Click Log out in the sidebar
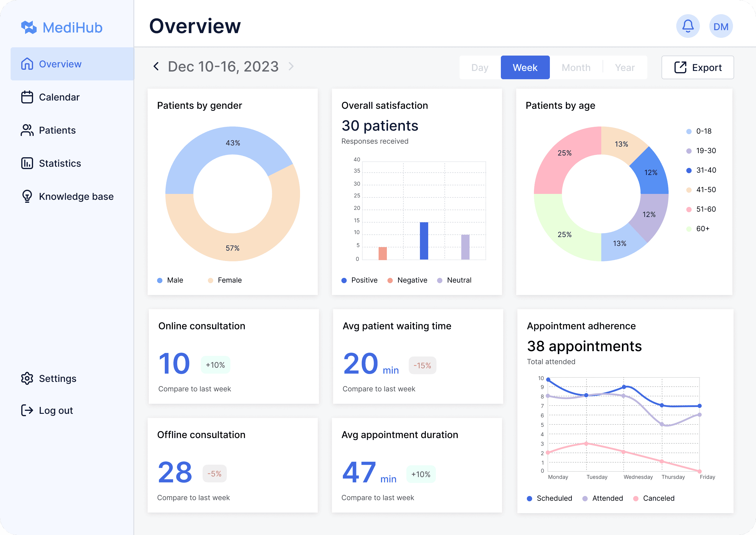756x535 pixels. pos(72,410)
